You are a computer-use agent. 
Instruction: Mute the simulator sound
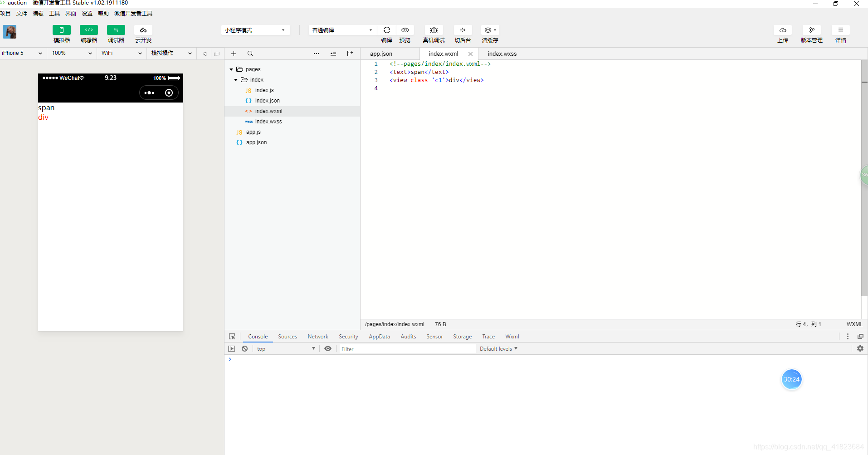click(x=205, y=53)
